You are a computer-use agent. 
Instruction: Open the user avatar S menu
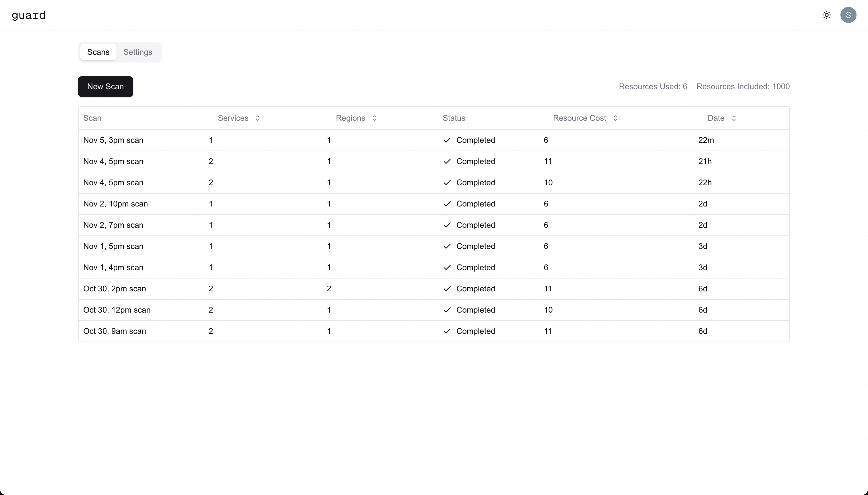(x=848, y=15)
